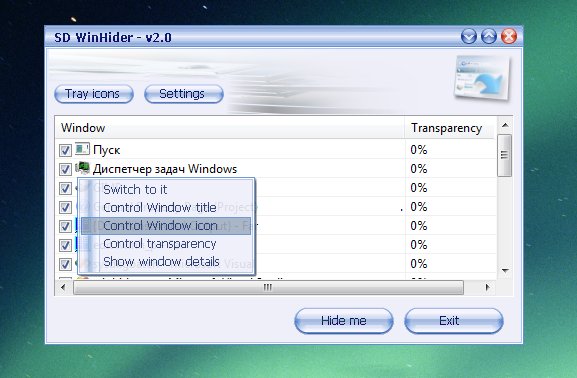Click the Exit button

[x=453, y=321]
